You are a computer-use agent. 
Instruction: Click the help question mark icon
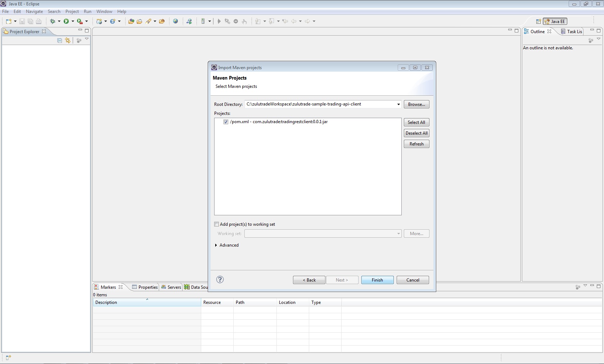click(x=220, y=280)
